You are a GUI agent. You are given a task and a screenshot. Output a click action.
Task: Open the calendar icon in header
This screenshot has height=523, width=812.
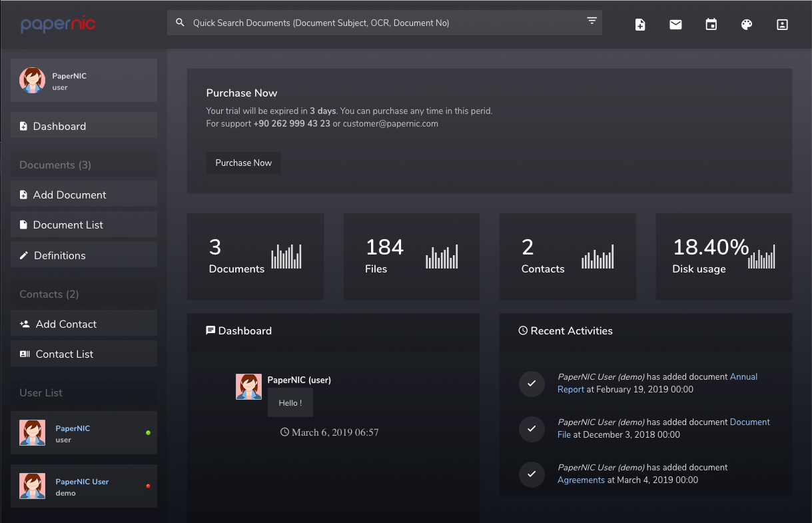[711, 25]
